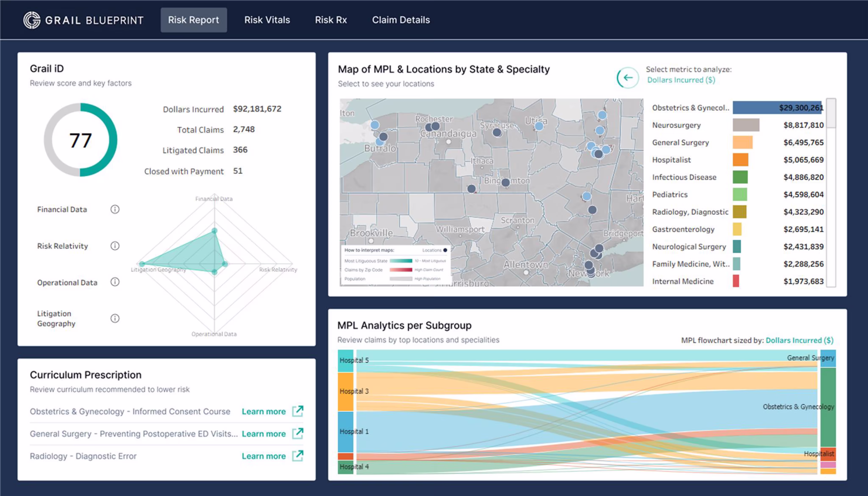Open the info icon beside Risk Relativity

tap(115, 246)
